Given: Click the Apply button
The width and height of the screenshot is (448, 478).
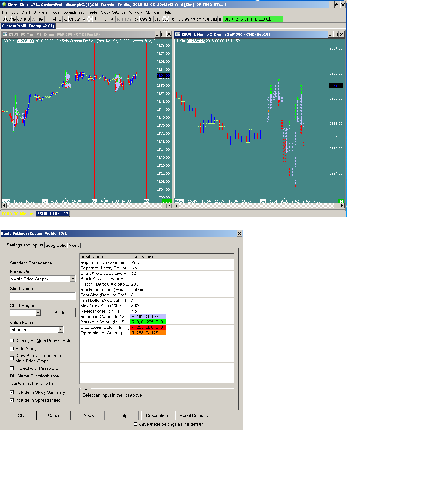Looking at the screenshot, I should [89, 415].
